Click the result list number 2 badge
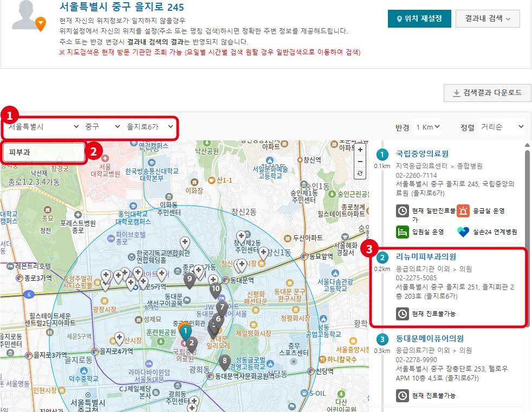532x412 pixels. coord(382,257)
